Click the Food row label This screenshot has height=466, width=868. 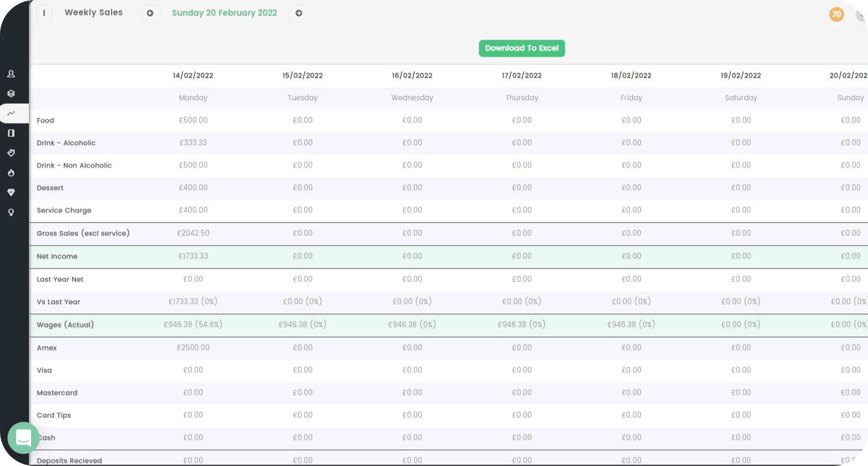tap(45, 120)
